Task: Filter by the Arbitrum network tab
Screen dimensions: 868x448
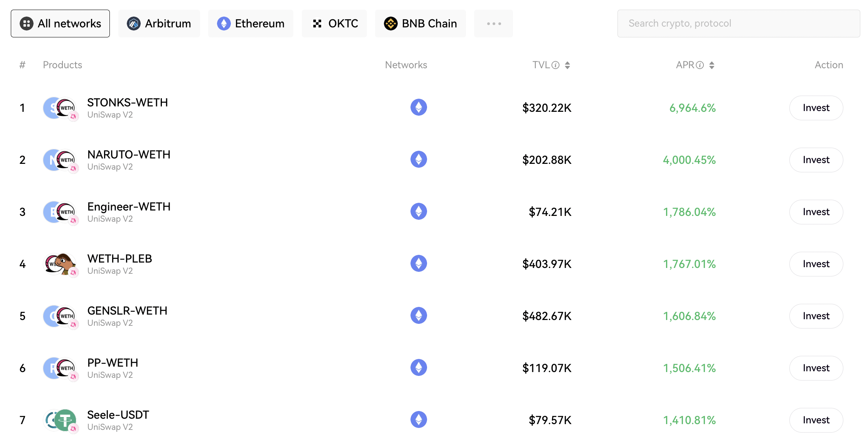Action: tap(159, 24)
